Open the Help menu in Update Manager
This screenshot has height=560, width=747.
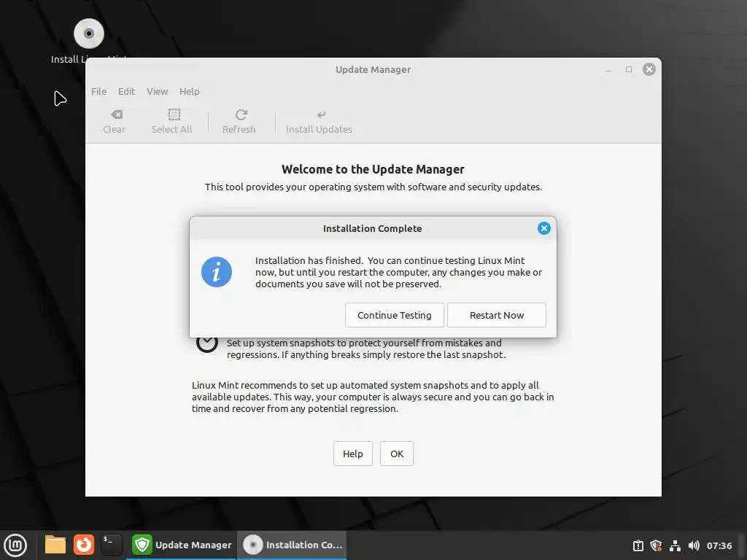(x=189, y=91)
